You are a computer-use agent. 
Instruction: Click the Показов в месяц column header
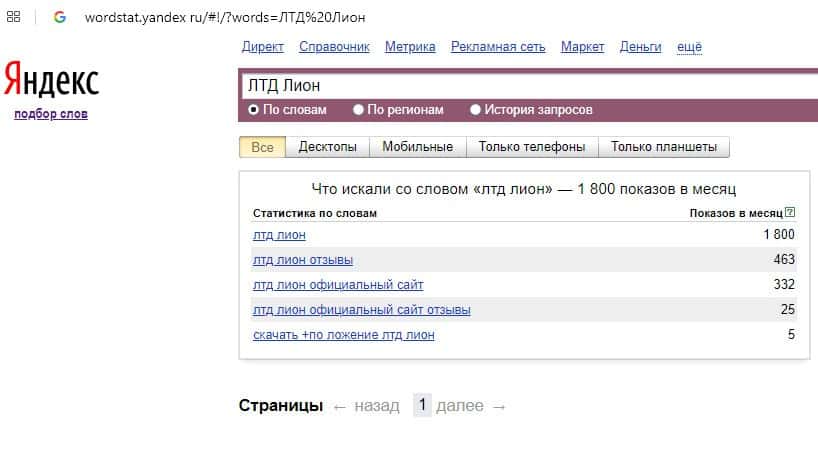[736, 213]
